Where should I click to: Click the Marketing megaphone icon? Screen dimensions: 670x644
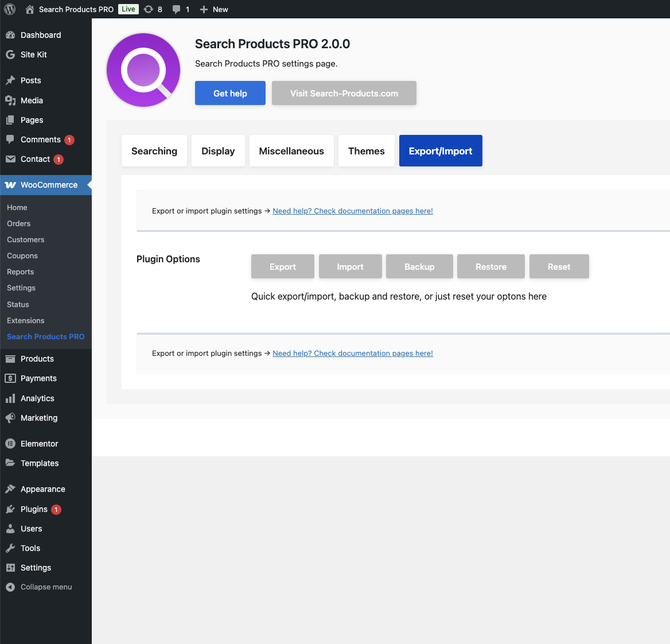(x=11, y=417)
